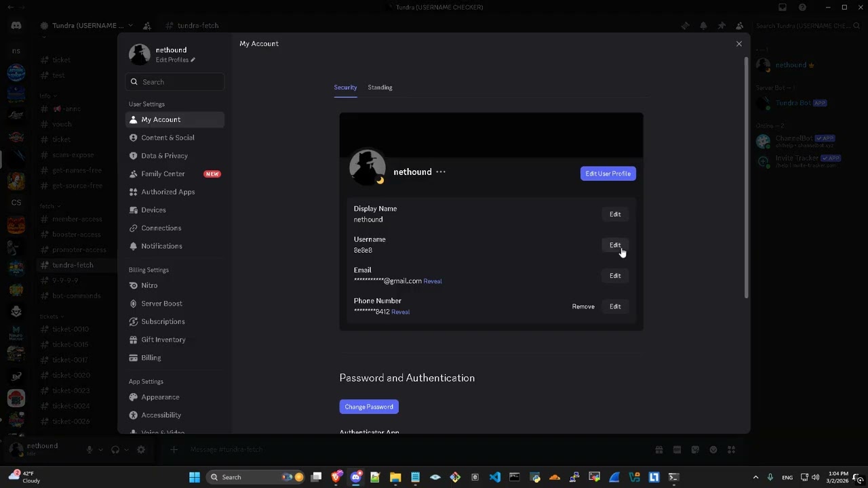Click the volume icon in system tray
The image size is (868, 488).
(815, 477)
